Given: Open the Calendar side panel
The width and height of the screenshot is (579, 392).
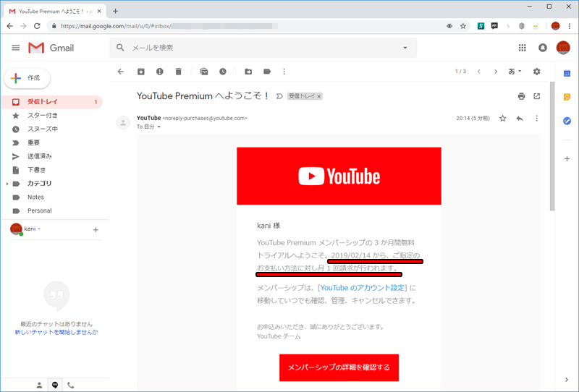Looking at the screenshot, I should [567, 74].
